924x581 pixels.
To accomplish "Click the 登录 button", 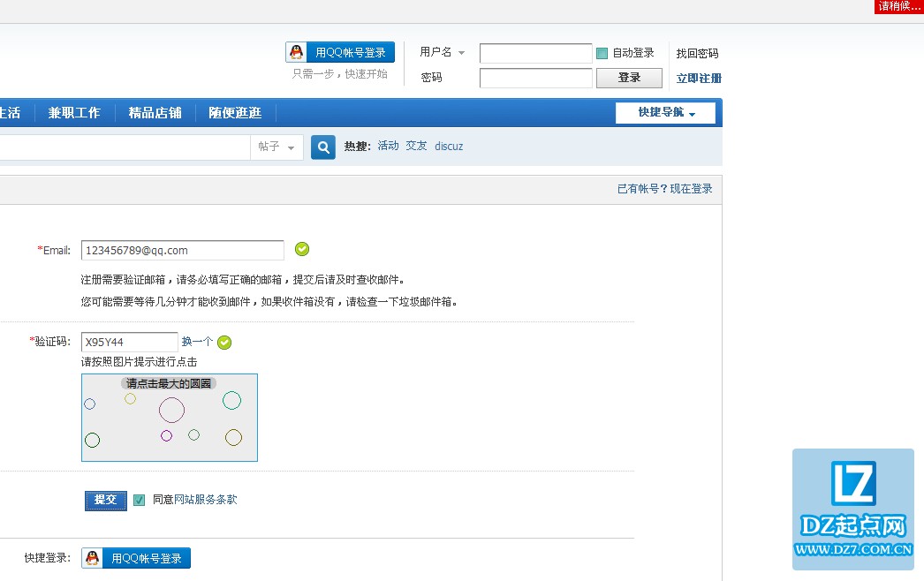I will click(628, 77).
